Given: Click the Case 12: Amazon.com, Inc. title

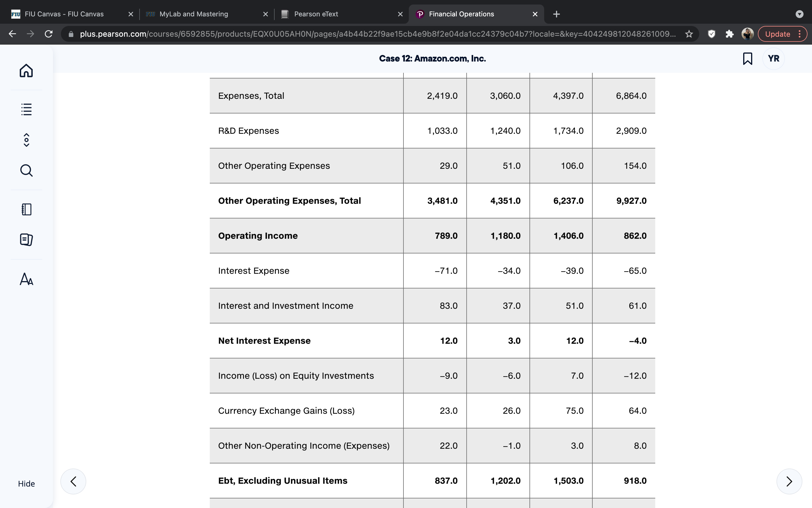Looking at the screenshot, I should click(x=432, y=58).
